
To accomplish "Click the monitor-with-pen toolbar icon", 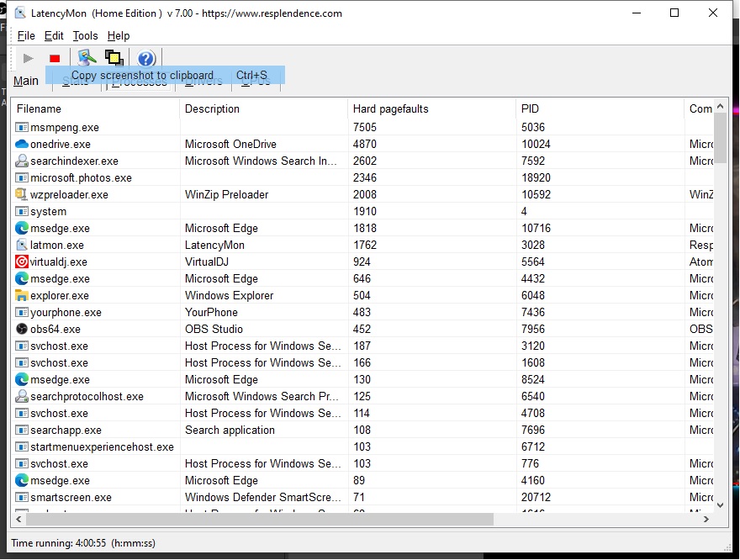I will [x=87, y=57].
